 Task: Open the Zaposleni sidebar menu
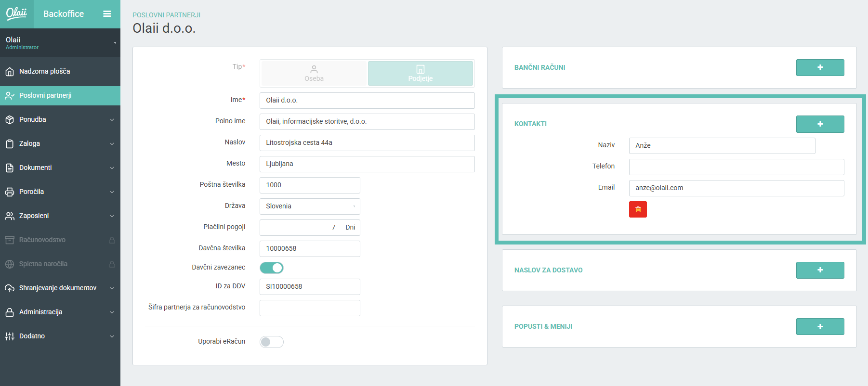60,216
